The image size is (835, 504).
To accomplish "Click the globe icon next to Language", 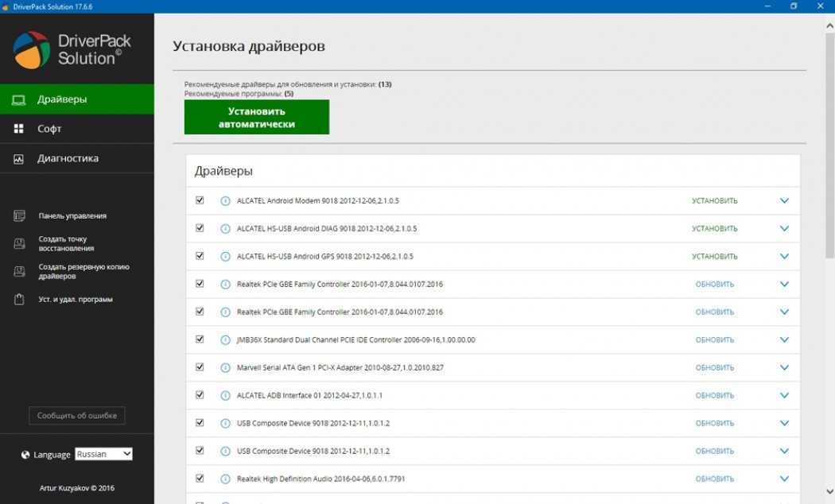I will tap(25, 455).
